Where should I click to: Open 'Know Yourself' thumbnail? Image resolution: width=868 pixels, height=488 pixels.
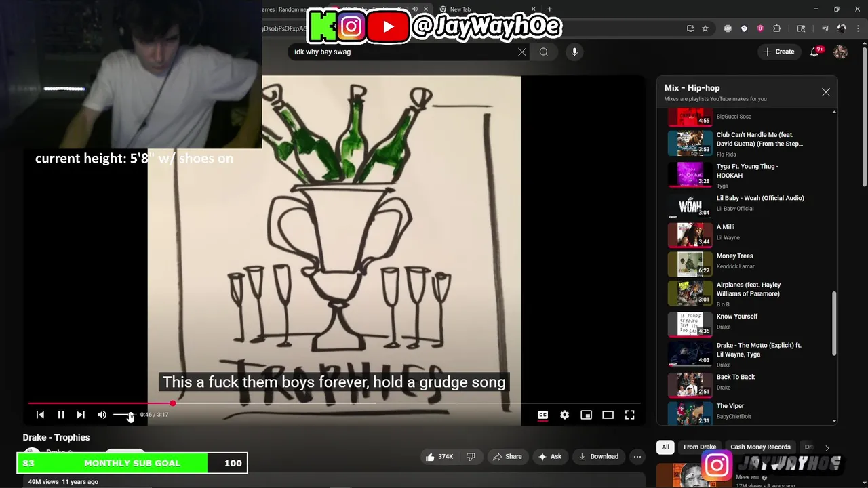click(x=690, y=323)
